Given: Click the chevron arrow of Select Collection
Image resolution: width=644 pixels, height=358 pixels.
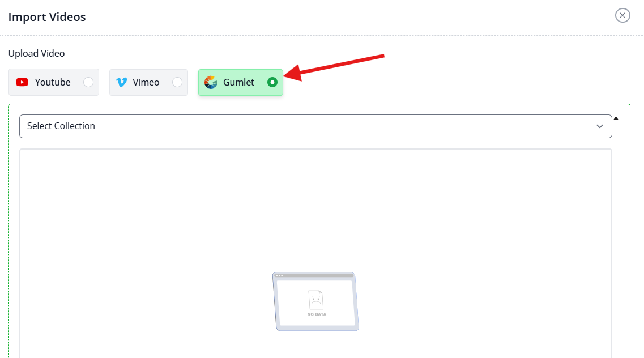Looking at the screenshot, I should point(600,126).
